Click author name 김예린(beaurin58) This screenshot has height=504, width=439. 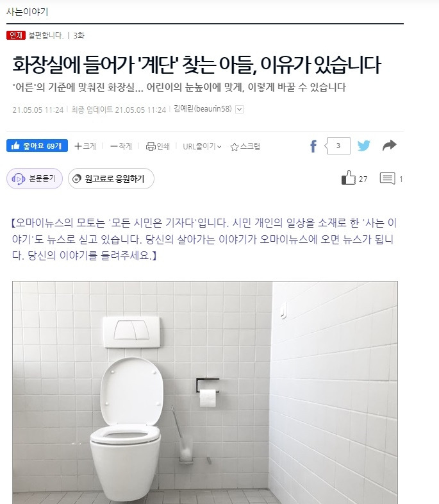coord(203,108)
